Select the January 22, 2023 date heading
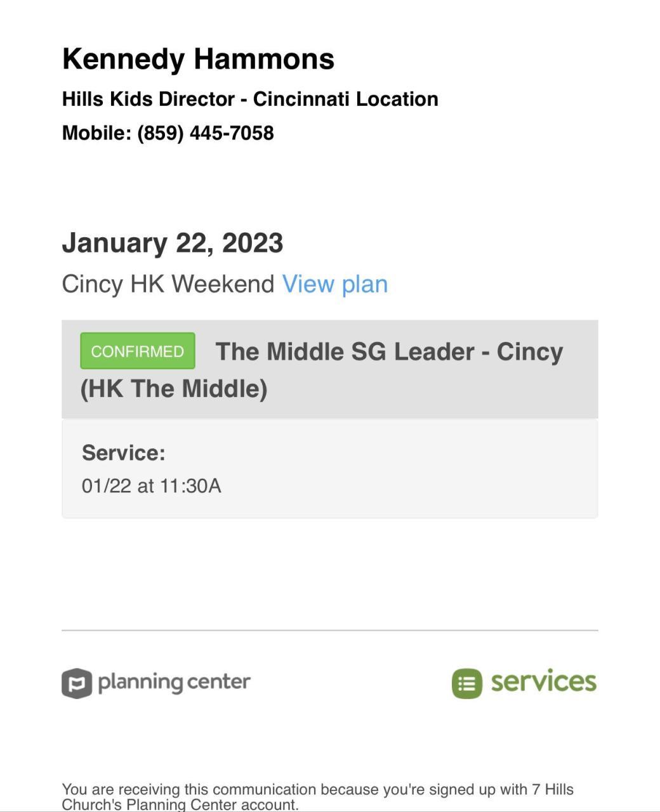660x812 pixels. tap(173, 243)
